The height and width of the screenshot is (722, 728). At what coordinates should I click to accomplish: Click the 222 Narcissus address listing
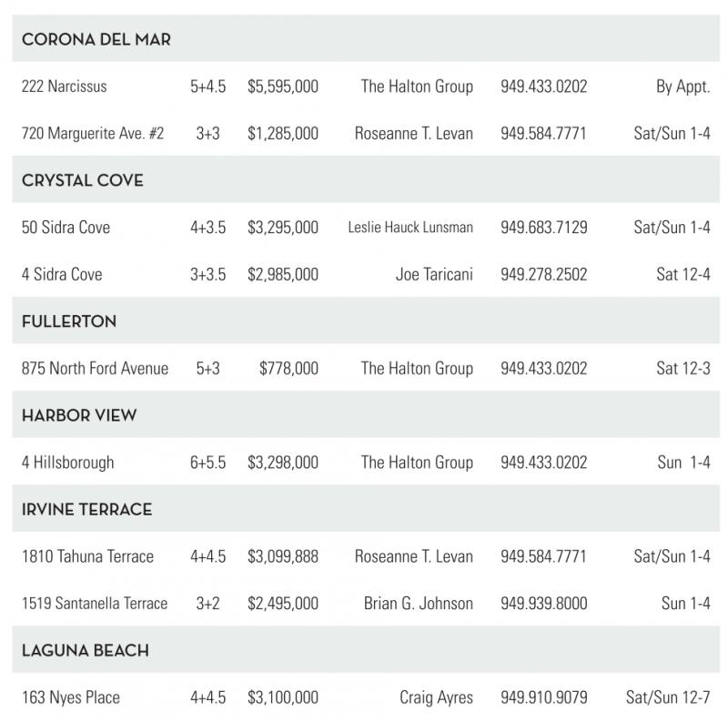[65, 87]
